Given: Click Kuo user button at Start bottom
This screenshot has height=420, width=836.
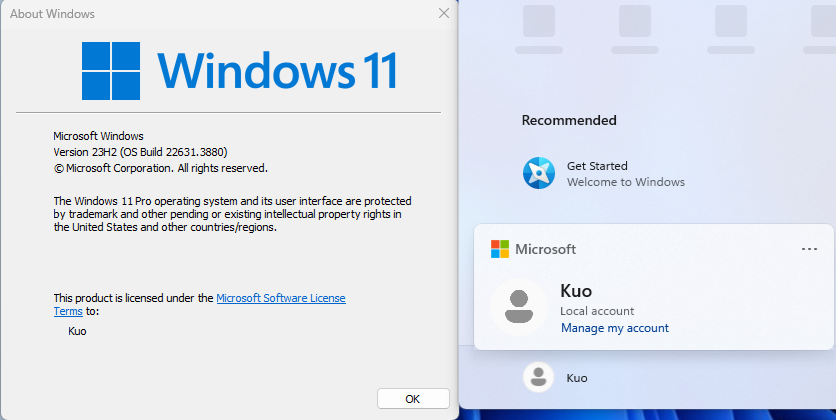Looking at the screenshot, I should click(556, 377).
